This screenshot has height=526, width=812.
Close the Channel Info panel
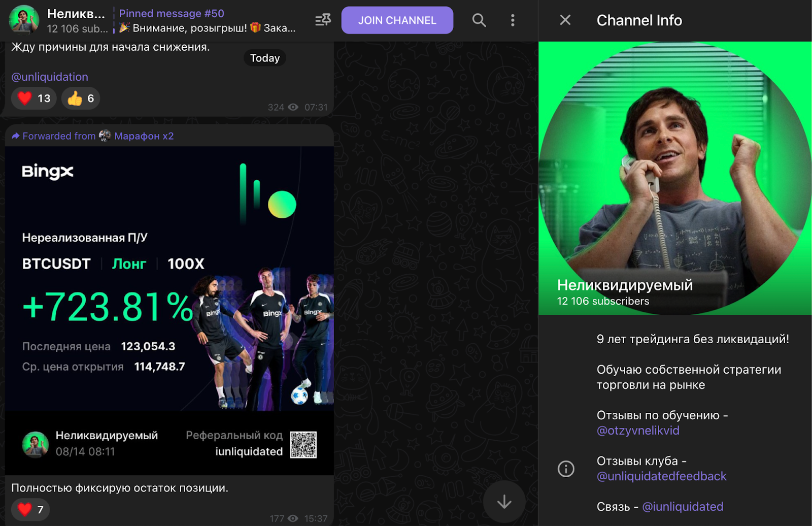pyautogui.click(x=565, y=20)
